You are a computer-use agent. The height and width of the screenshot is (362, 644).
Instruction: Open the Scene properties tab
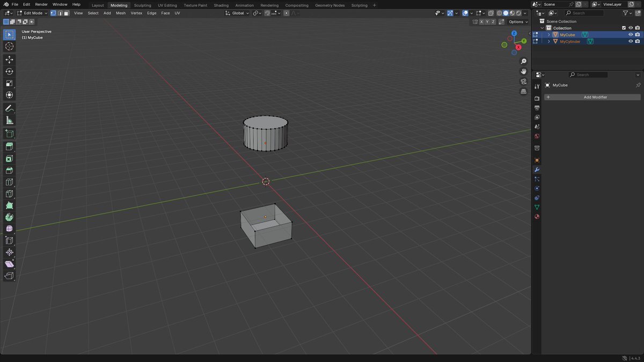[537, 127]
